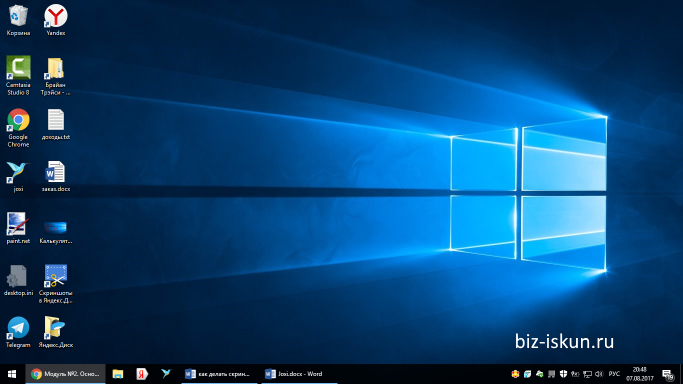Click the red-yellow flower tray icon
This screenshot has height=384, width=683.
pos(515,374)
